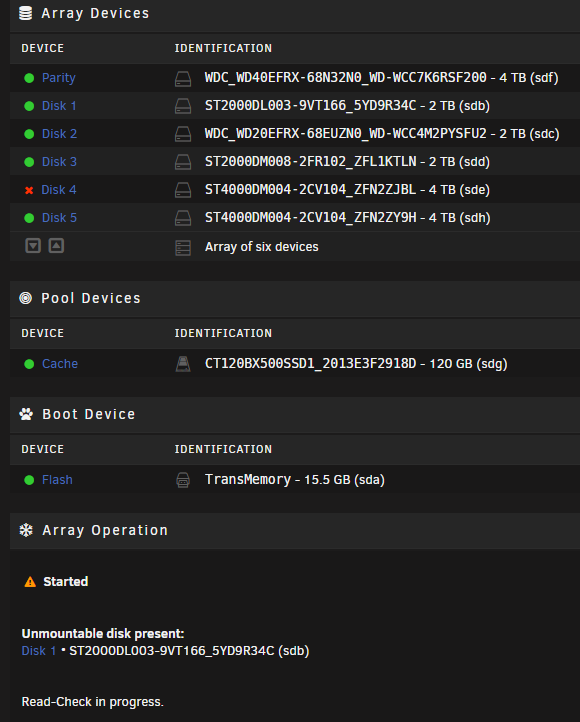Click 'CT120BX500SSD1_2013E3F2918D - 120 GB (sdg)' text

tap(356, 364)
